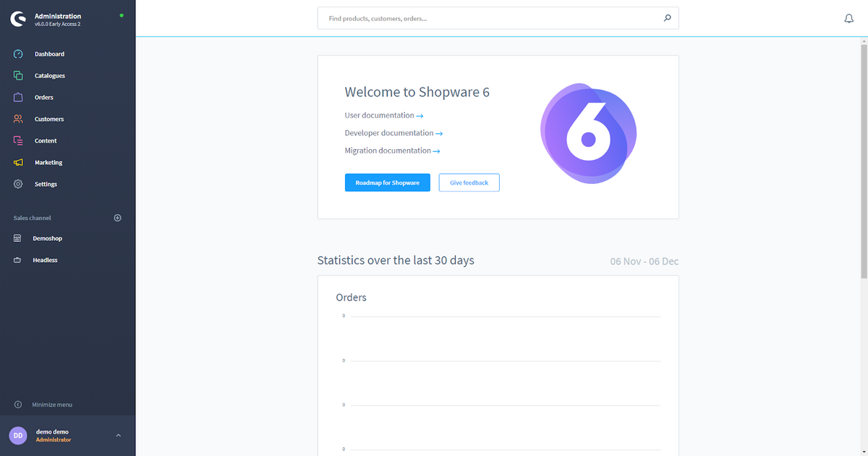The image size is (868, 456).
Task: Collapse the demo demo administrator profile menu
Action: tap(118, 435)
